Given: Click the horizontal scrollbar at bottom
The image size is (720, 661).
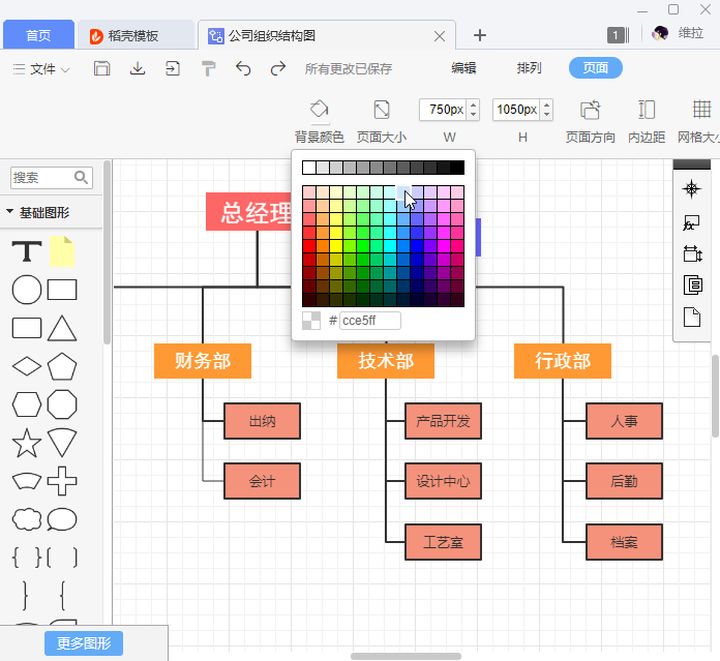Looking at the screenshot, I should [406, 656].
